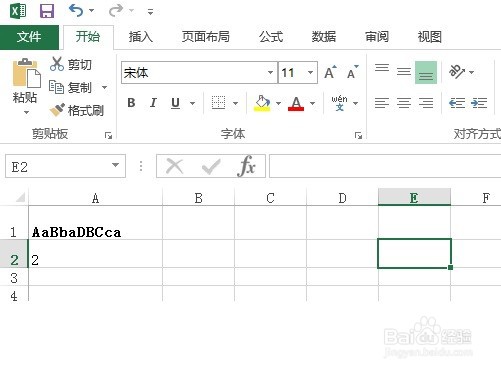The image size is (501, 370).
Task: Click 复制 (Copy) button
Action: coord(70,87)
